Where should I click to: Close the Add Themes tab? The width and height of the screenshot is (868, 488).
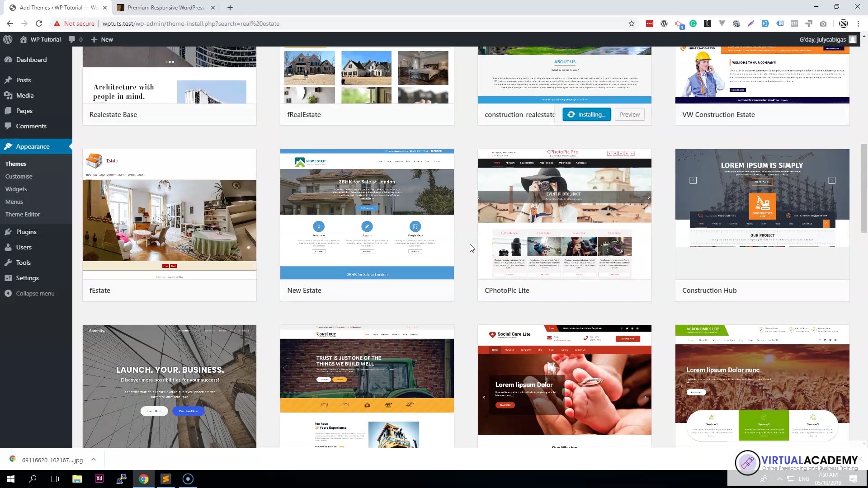coord(105,8)
